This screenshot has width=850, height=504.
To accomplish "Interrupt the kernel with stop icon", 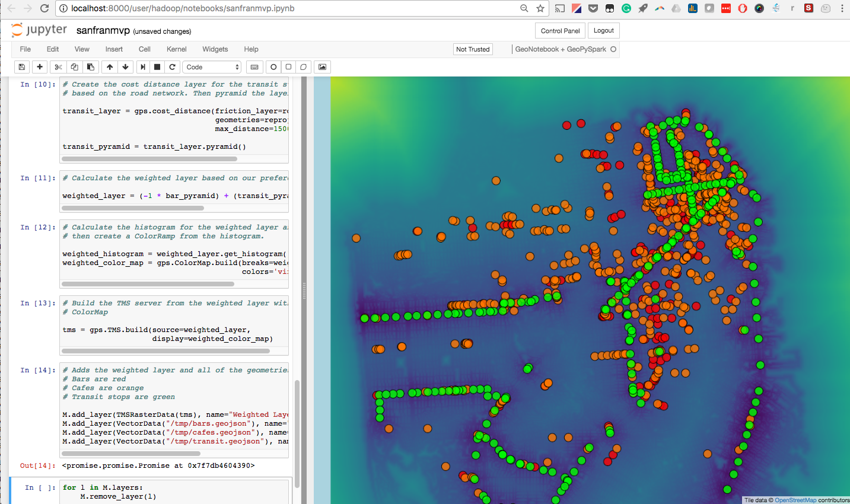I will point(157,67).
